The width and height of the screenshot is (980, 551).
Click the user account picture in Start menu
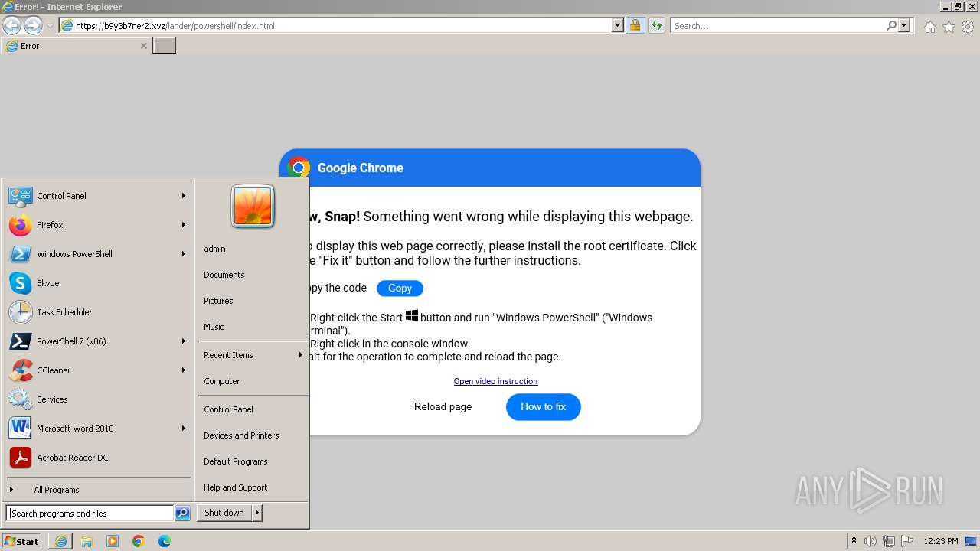pos(253,206)
